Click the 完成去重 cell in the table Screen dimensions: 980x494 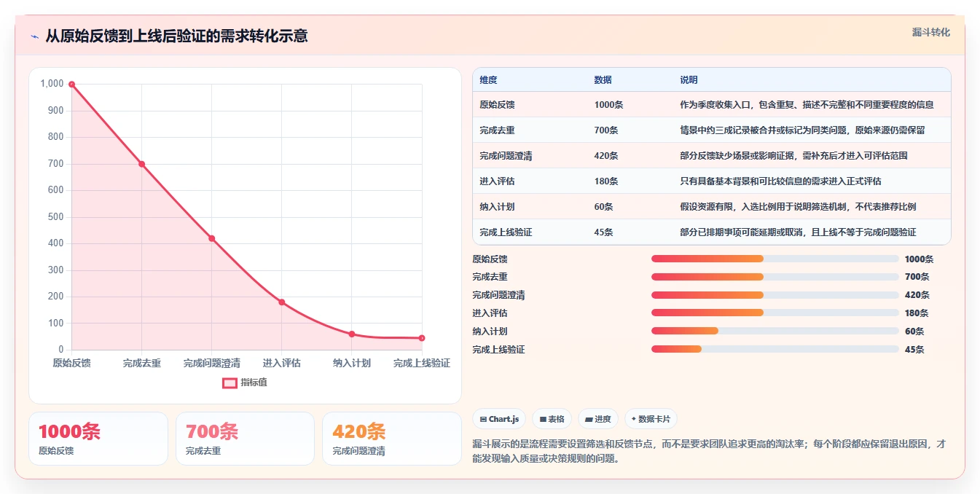tap(497, 130)
